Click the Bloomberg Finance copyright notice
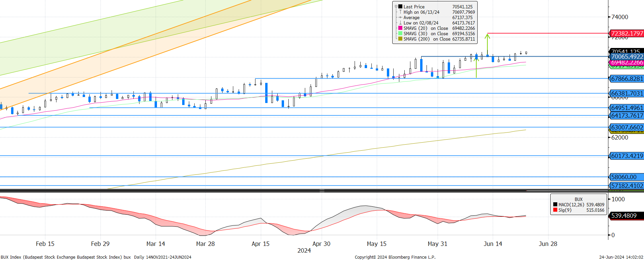Image resolution: width=644 pixels, height=260 pixels. coord(395,257)
